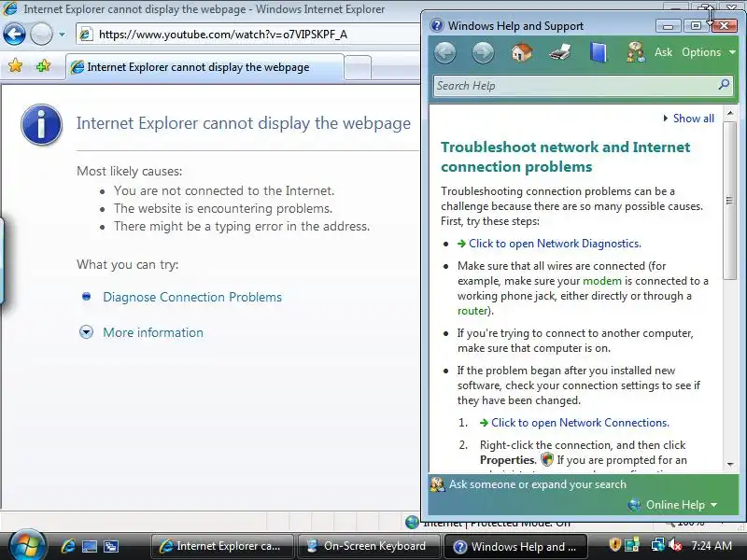Open a new blank tab button
The width and height of the screenshot is (747, 560).
[x=358, y=67]
